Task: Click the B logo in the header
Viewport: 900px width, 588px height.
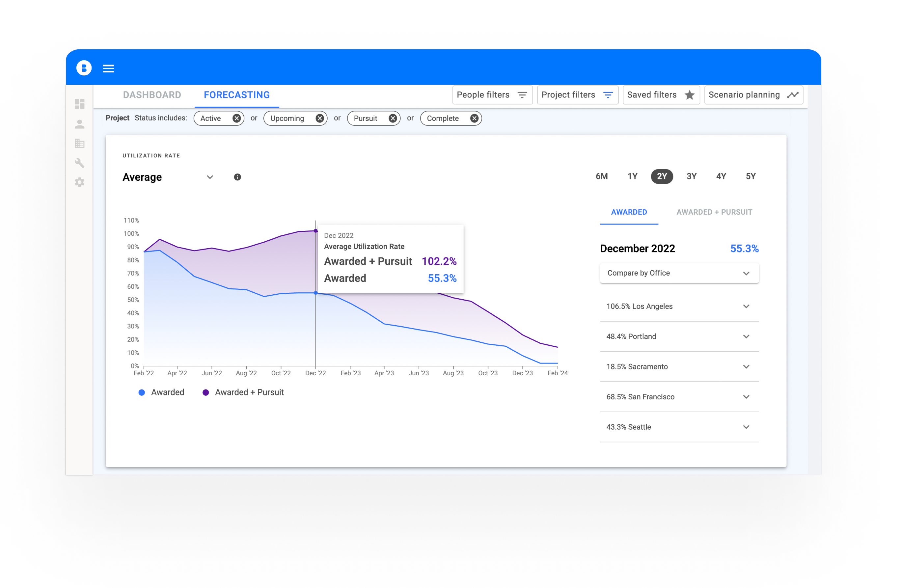Action: [x=84, y=68]
